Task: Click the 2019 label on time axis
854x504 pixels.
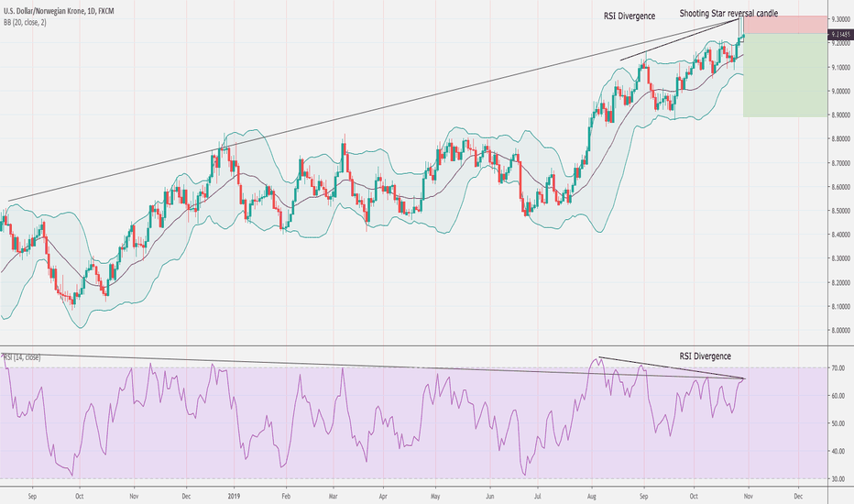Action: coord(234,497)
